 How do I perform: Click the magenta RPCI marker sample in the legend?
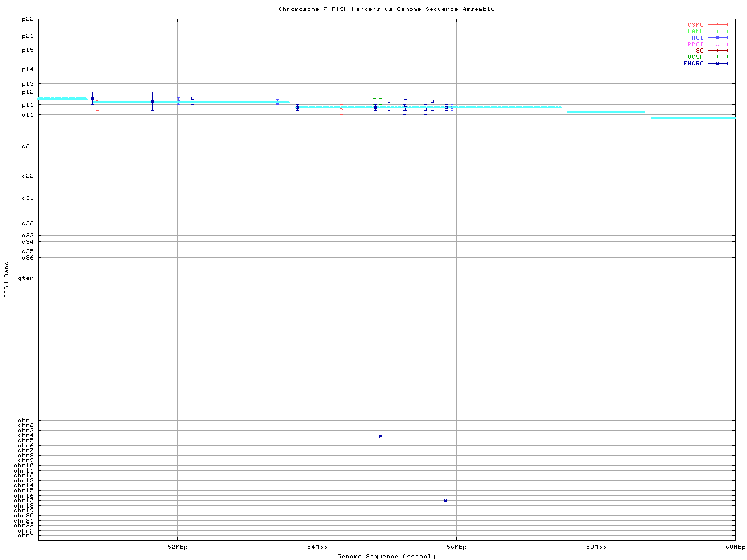tap(717, 44)
